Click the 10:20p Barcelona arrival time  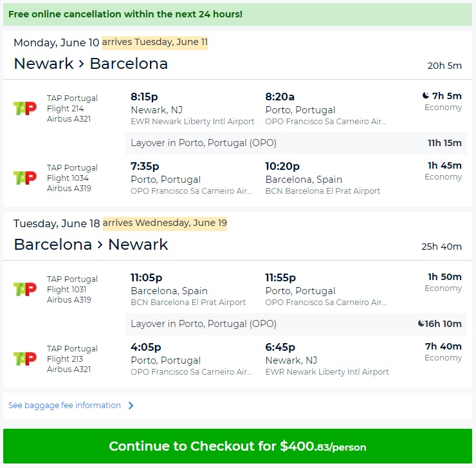[x=282, y=166]
